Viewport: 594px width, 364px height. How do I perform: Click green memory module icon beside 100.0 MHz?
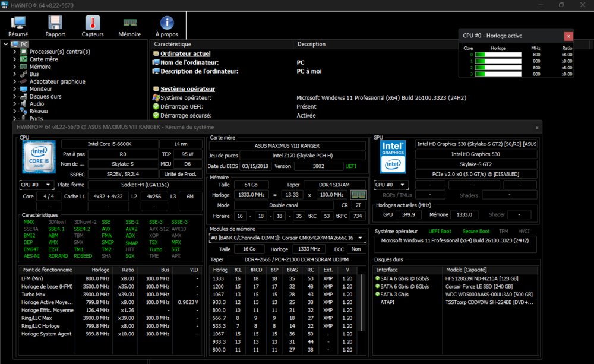pyautogui.click(x=358, y=195)
